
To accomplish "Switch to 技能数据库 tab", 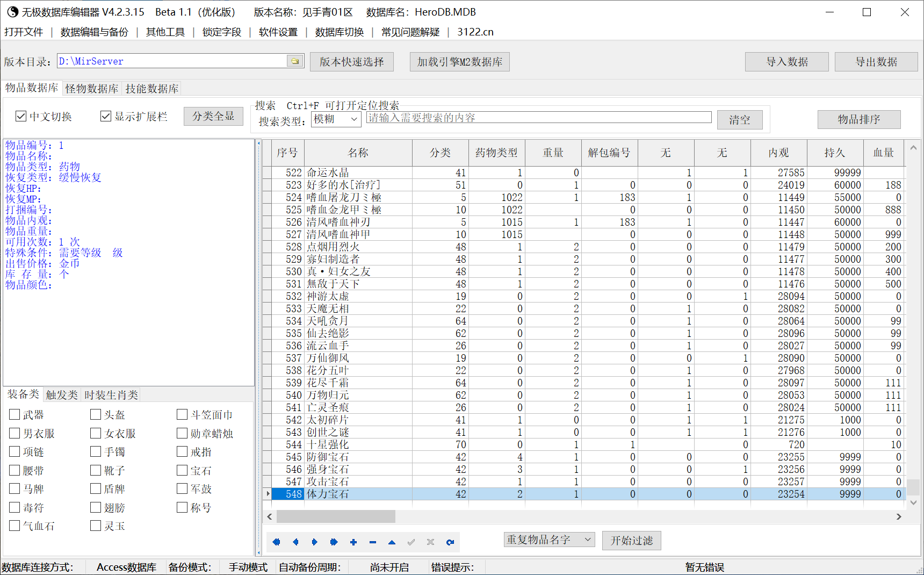I will tap(152, 89).
